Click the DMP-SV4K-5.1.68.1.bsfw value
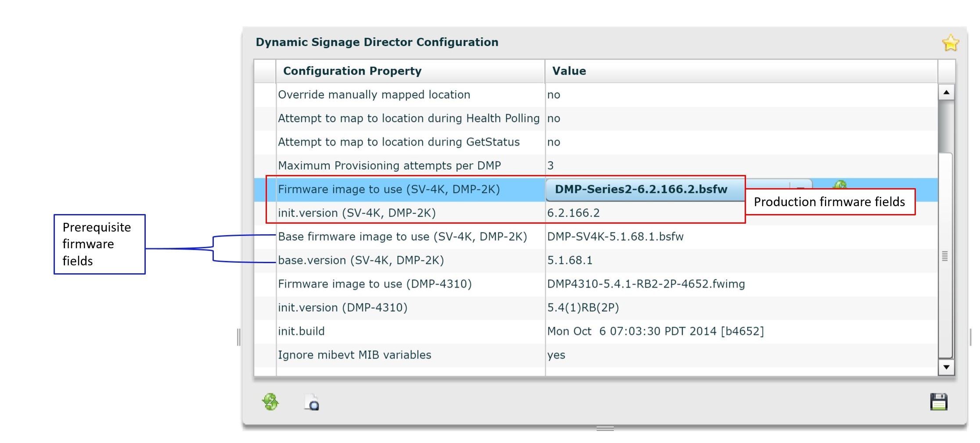This screenshot has height=443, width=980. (x=615, y=237)
